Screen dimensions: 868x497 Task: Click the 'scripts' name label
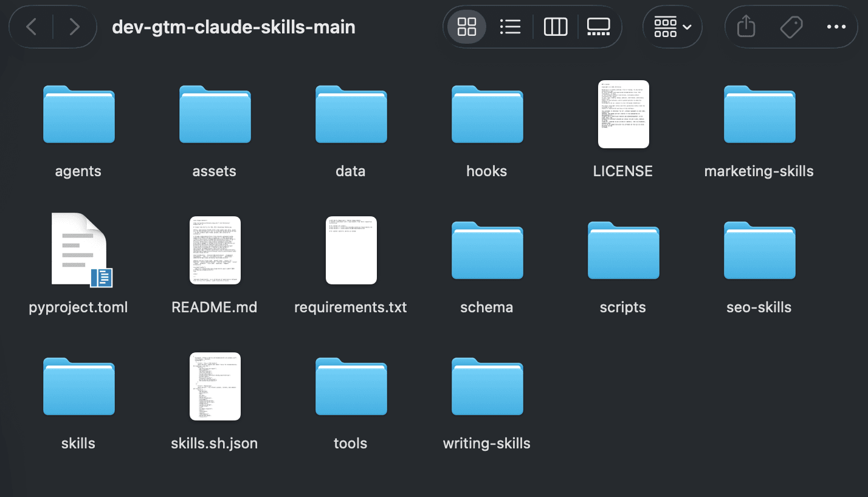tap(623, 307)
